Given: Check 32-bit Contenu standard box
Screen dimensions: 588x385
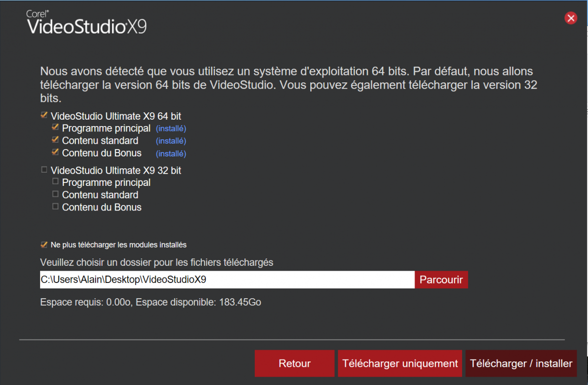Looking at the screenshot, I should pyautogui.click(x=55, y=194).
